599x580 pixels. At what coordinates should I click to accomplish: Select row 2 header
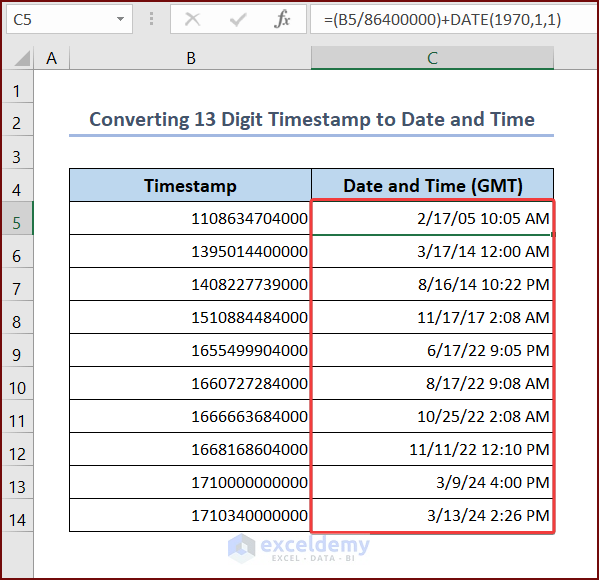point(17,119)
